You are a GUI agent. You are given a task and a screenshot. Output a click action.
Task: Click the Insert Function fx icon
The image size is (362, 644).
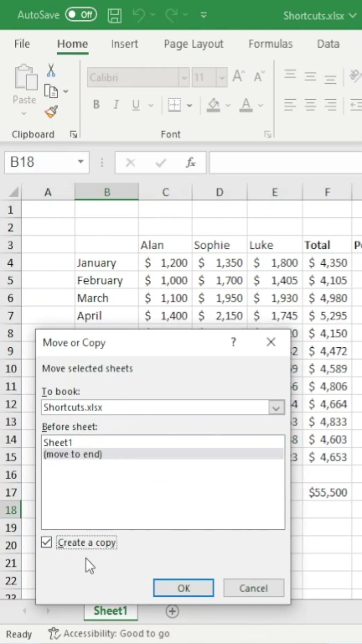190,163
